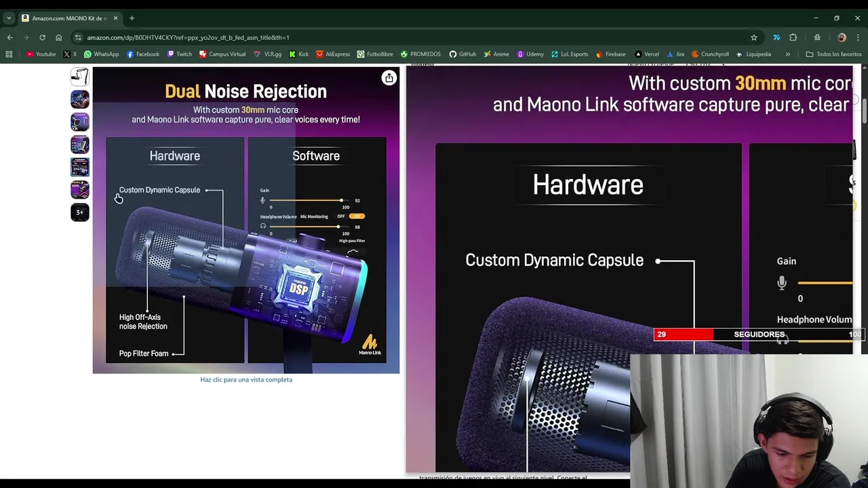
Task: Click the translate extension icon
Action: coord(776,37)
